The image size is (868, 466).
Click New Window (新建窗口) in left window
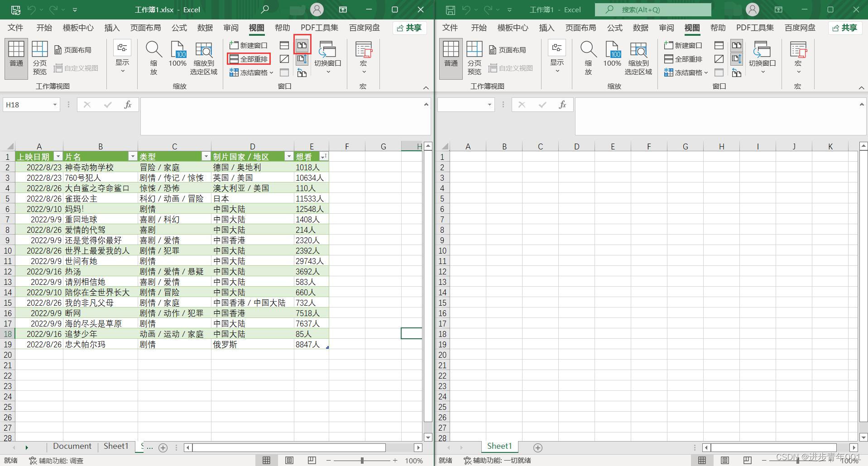[249, 45]
